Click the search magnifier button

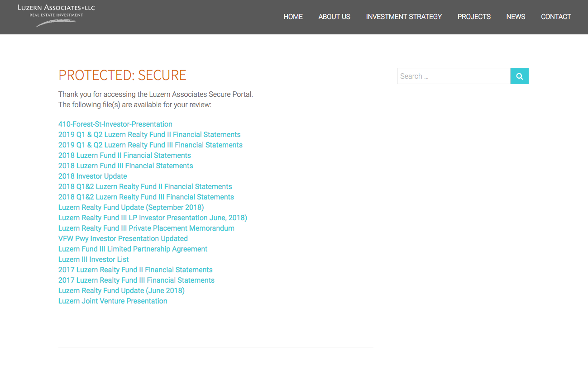click(519, 76)
